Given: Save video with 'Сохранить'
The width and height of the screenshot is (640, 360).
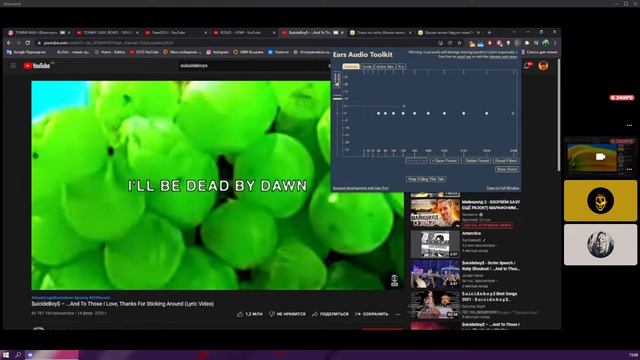Looking at the screenshot, I should 371,314.
